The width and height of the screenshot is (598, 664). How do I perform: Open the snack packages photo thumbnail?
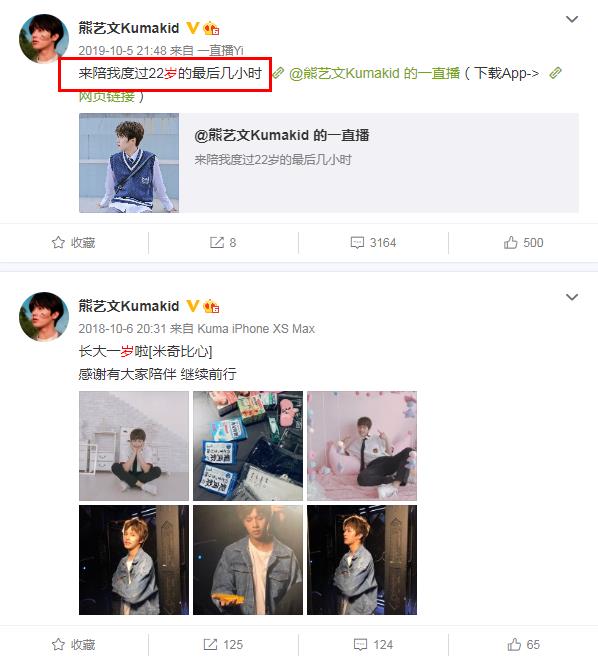248,445
